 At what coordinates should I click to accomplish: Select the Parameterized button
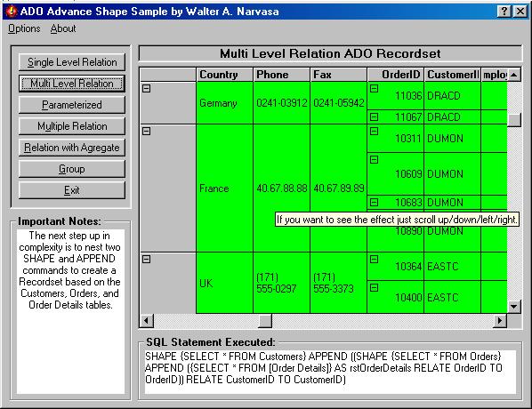pyautogui.click(x=72, y=105)
